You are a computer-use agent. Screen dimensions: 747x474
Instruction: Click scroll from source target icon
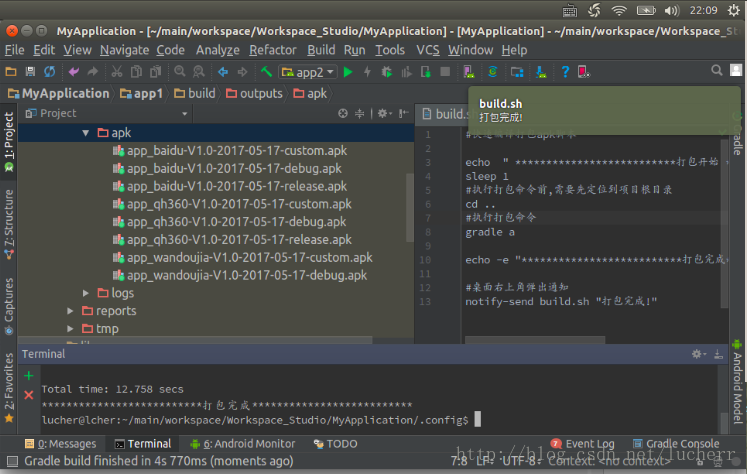(x=343, y=113)
